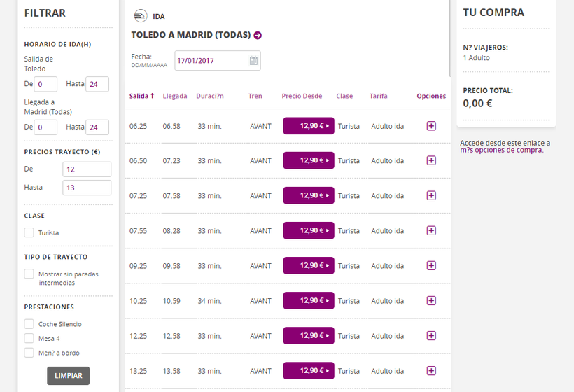Expand options for the 06.25 train

click(x=431, y=126)
